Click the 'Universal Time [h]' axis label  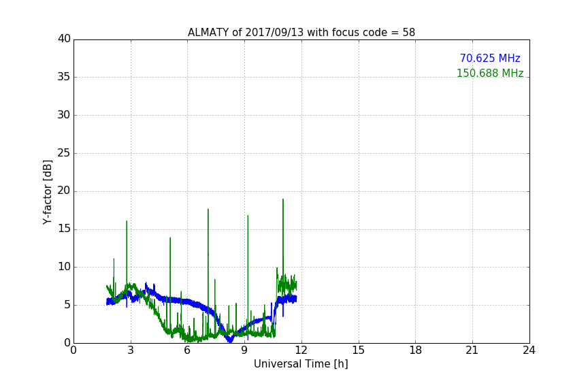(301, 363)
